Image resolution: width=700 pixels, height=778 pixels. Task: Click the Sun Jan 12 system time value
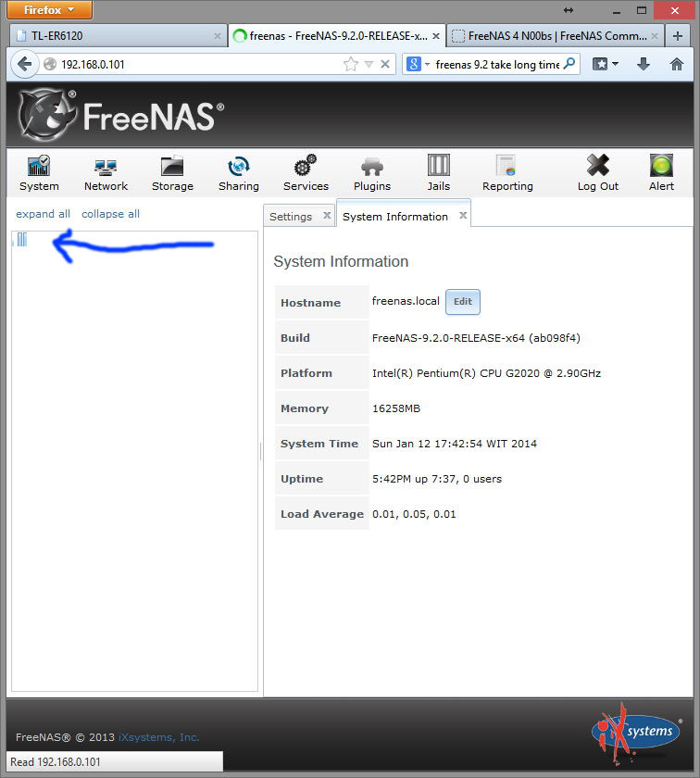(455, 444)
